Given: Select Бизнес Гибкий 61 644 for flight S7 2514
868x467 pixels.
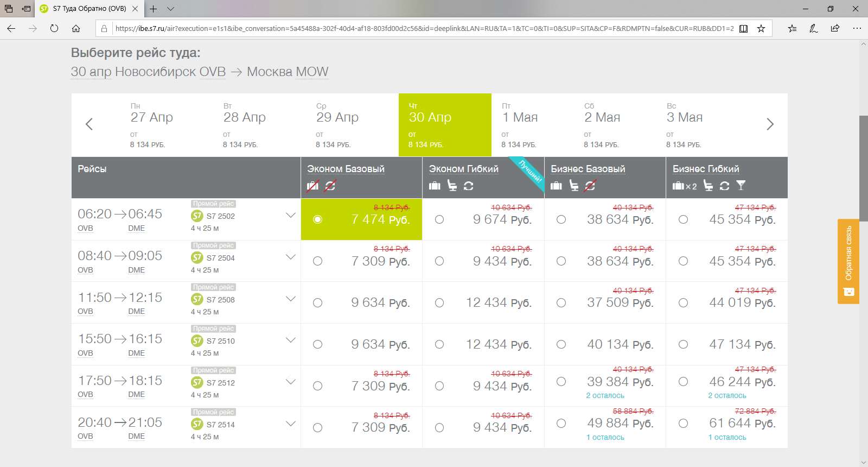Looking at the screenshot, I should click(684, 424).
